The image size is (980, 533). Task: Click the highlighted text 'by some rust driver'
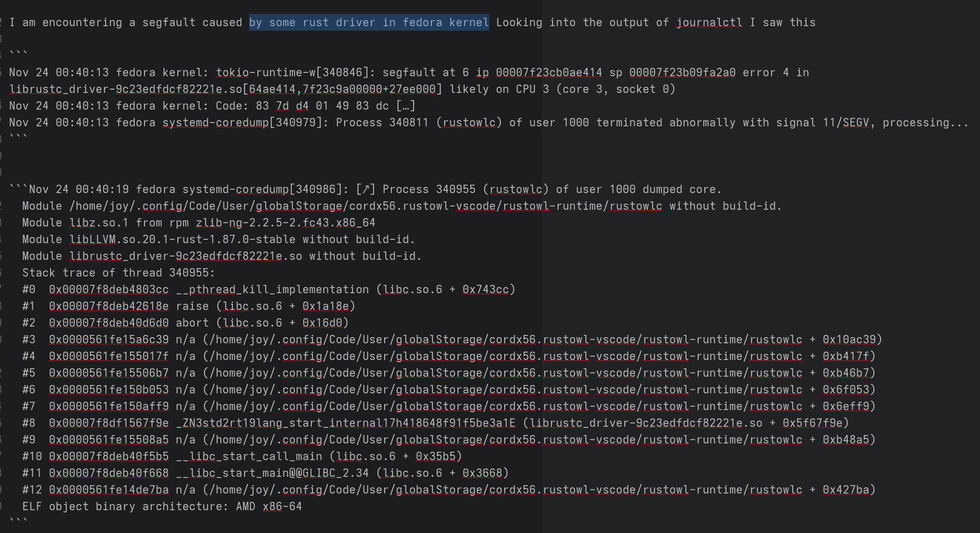tap(312, 22)
